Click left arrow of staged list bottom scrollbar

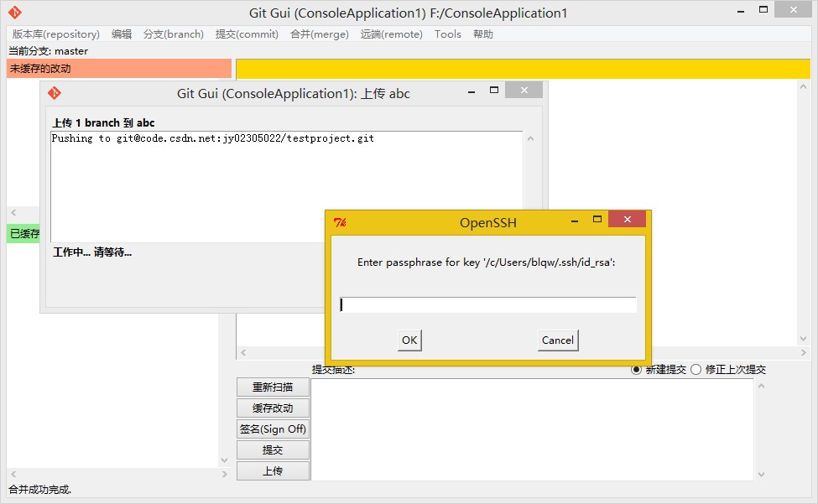pos(13,475)
